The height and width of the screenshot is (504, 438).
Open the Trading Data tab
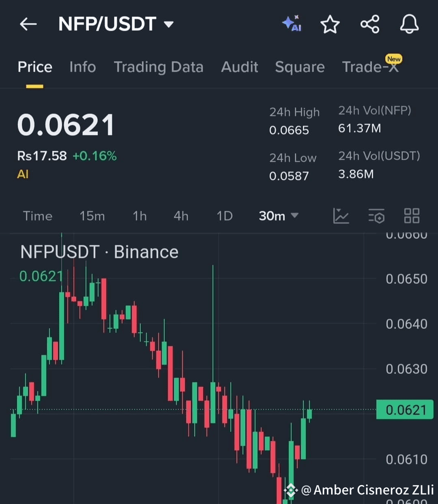tap(159, 67)
